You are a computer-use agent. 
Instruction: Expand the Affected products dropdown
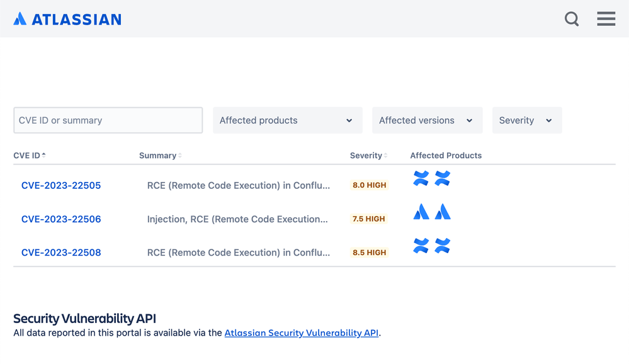[x=288, y=120]
